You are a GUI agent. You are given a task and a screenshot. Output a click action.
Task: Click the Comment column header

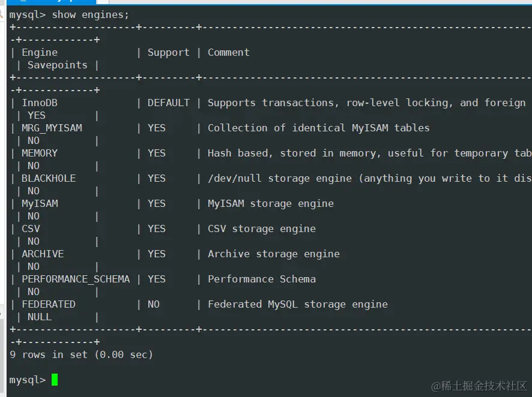coord(228,52)
